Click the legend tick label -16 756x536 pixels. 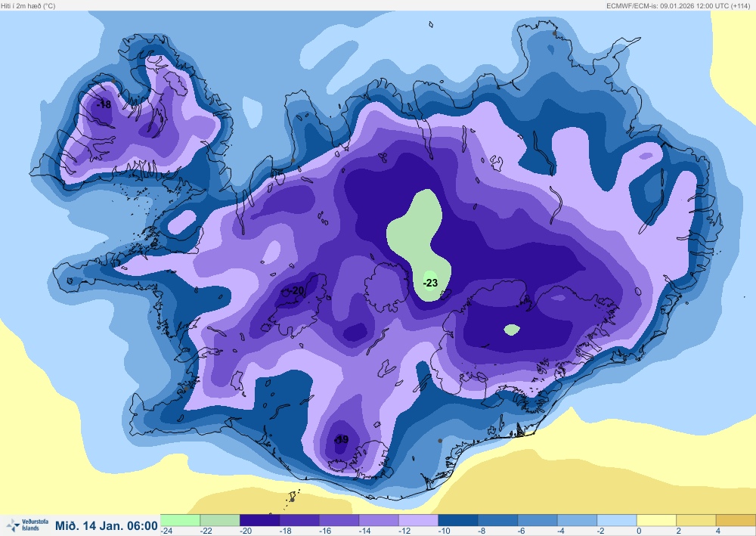pos(325,531)
